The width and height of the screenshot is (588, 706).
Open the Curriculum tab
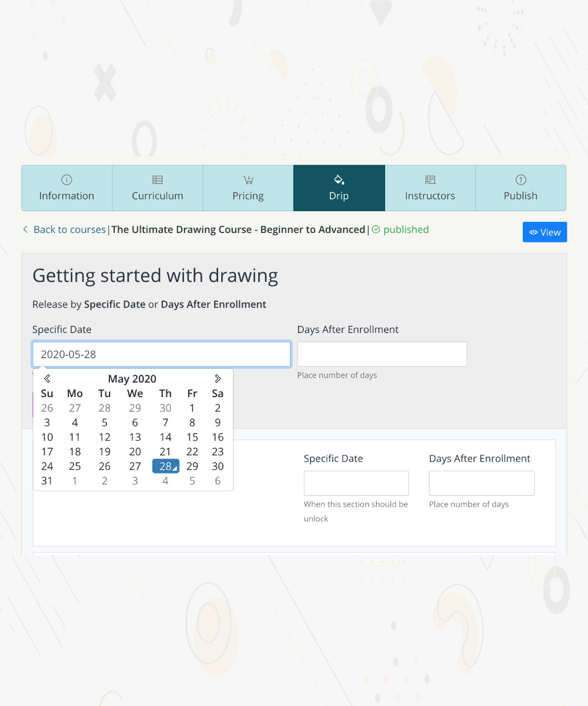point(158,188)
